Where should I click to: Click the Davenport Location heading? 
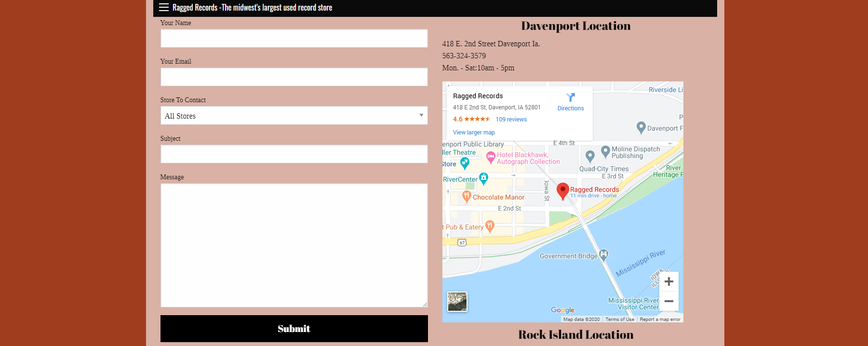click(x=575, y=26)
